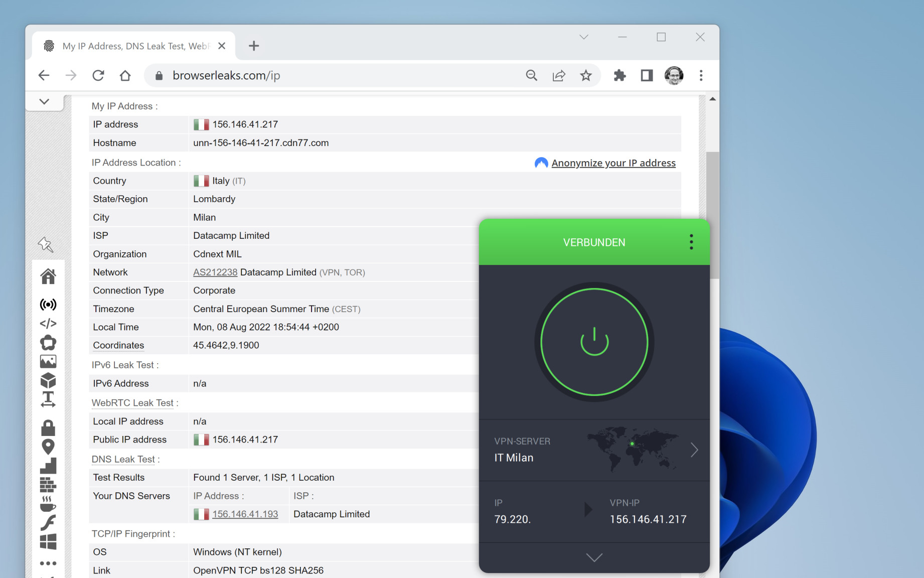924x578 pixels.
Task: Open the Flash sidebar icon
Action: (x=48, y=522)
